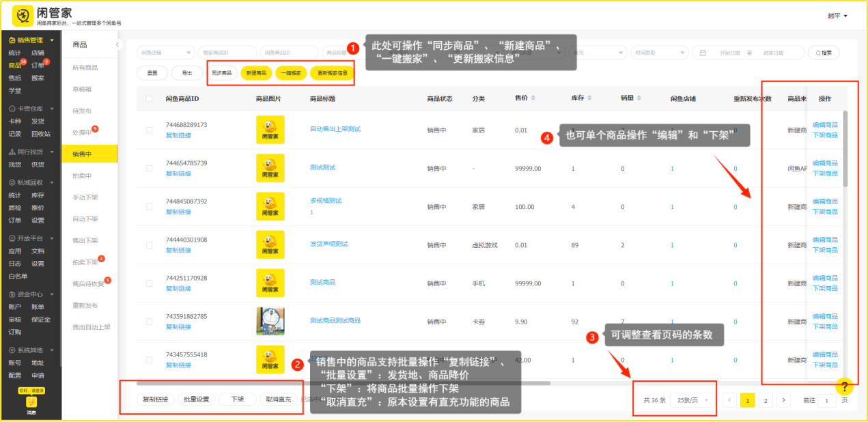Check the box for product 744688289173

pyautogui.click(x=149, y=130)
